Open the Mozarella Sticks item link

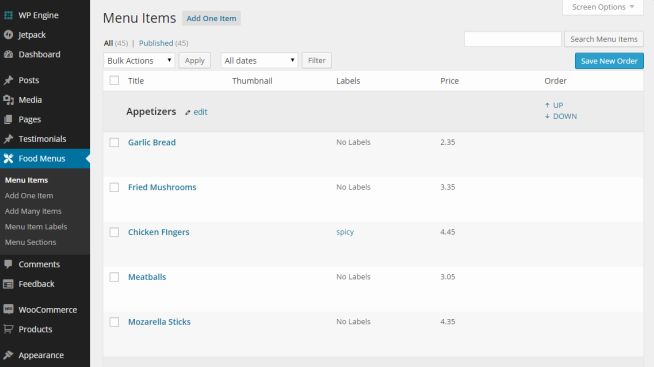159,322
